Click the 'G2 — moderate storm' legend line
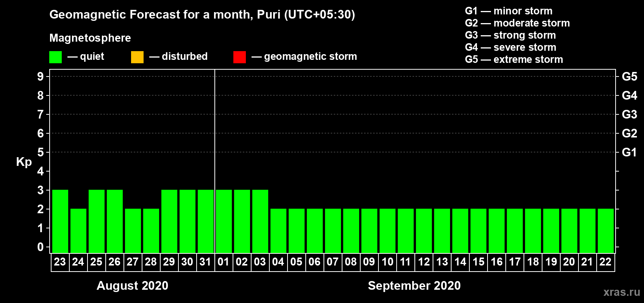This screenshot has width=644, height=303. point(517,23)
